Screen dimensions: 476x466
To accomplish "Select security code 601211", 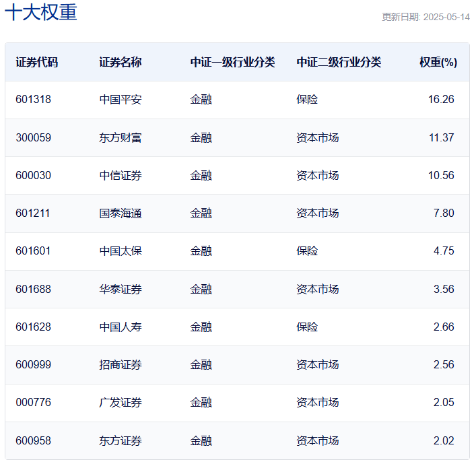I will coord(32,213).
